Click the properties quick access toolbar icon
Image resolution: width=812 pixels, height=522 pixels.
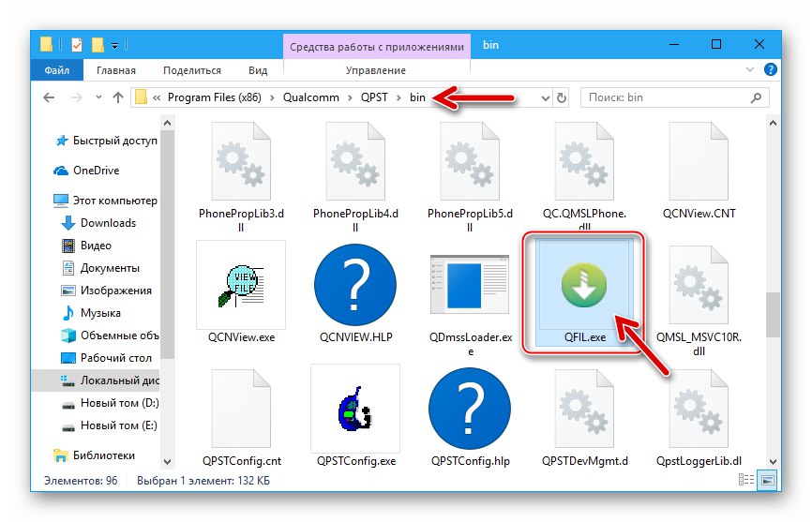[x=77, y=45]
